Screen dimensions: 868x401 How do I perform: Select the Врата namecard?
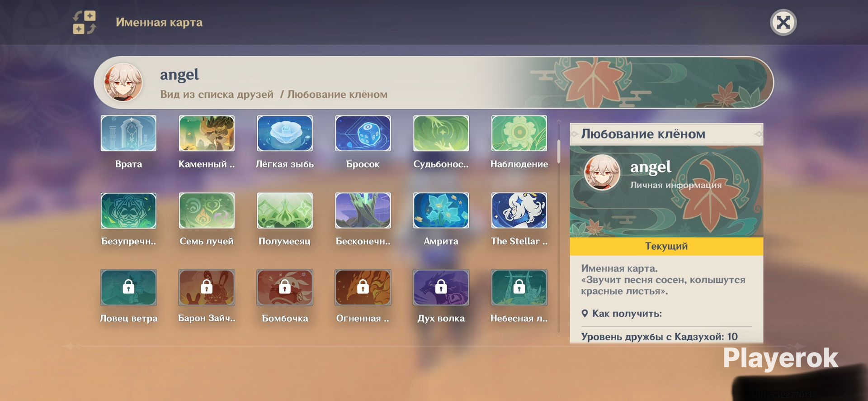[128, 133]
